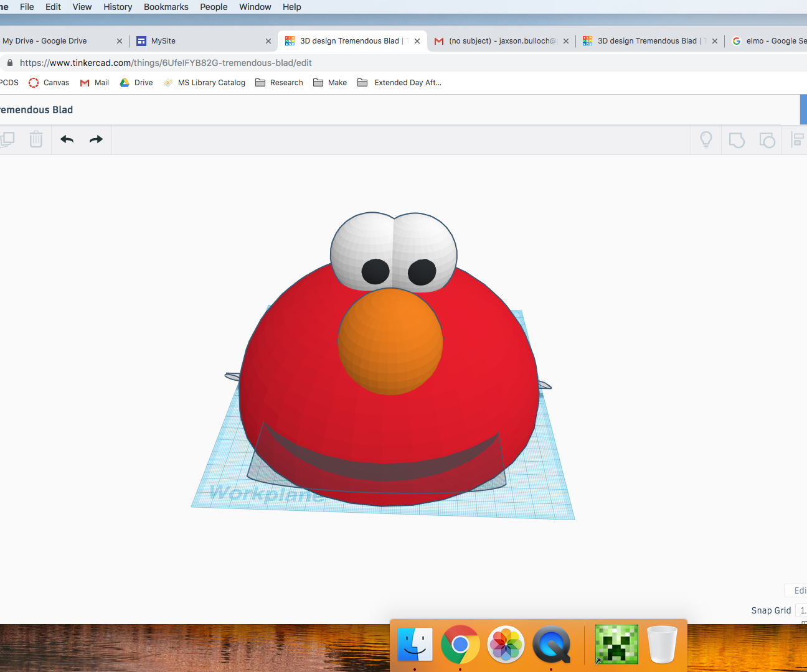Close the MySite tab
Screen dimensions: 807x672
click(x=268, y=41)
